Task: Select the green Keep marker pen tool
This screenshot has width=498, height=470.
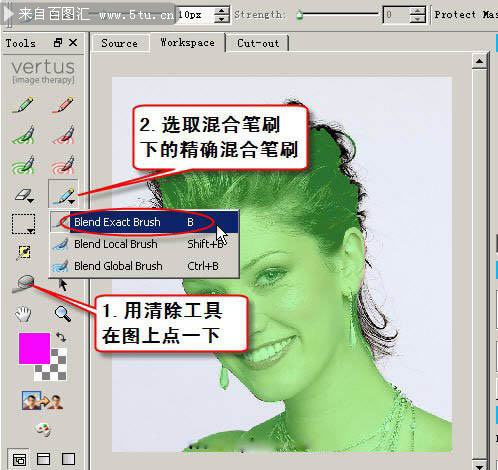Action: click(x=23, y=105)
